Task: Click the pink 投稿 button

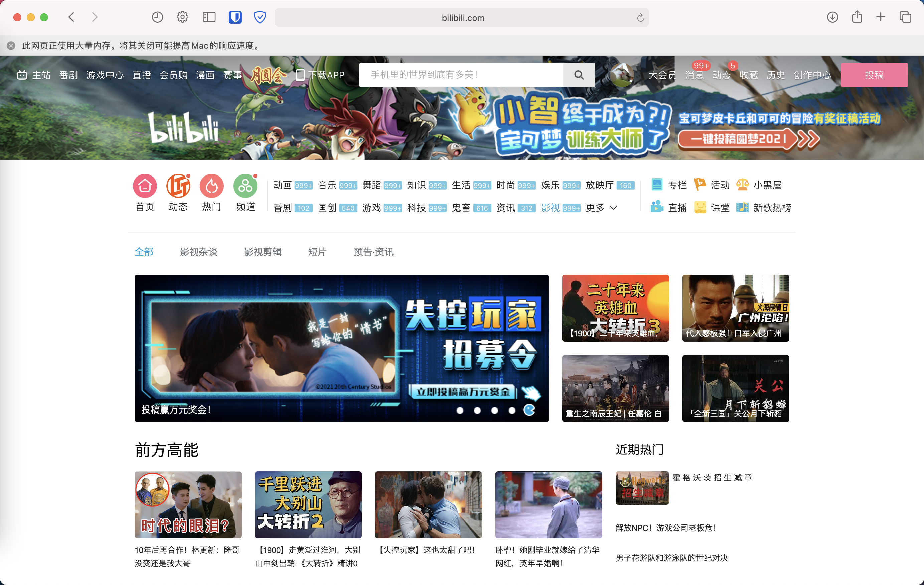Action: tap(874, 75)
